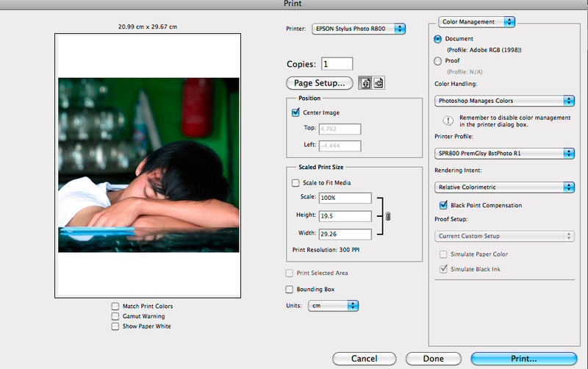588x369 pixels.
Task: Open Printer Profile dropdown SPR800 PremGlsy
Action: (x=504, y=153)
